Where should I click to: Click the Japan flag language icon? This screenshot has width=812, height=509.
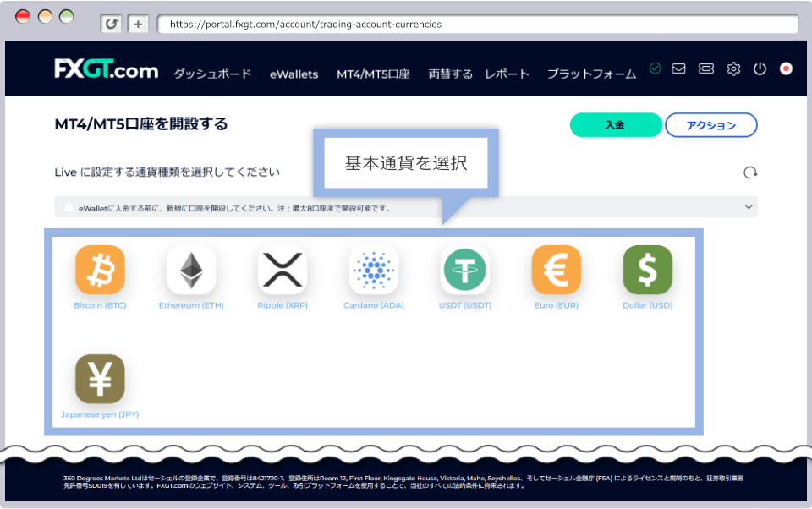pos(786,68)
